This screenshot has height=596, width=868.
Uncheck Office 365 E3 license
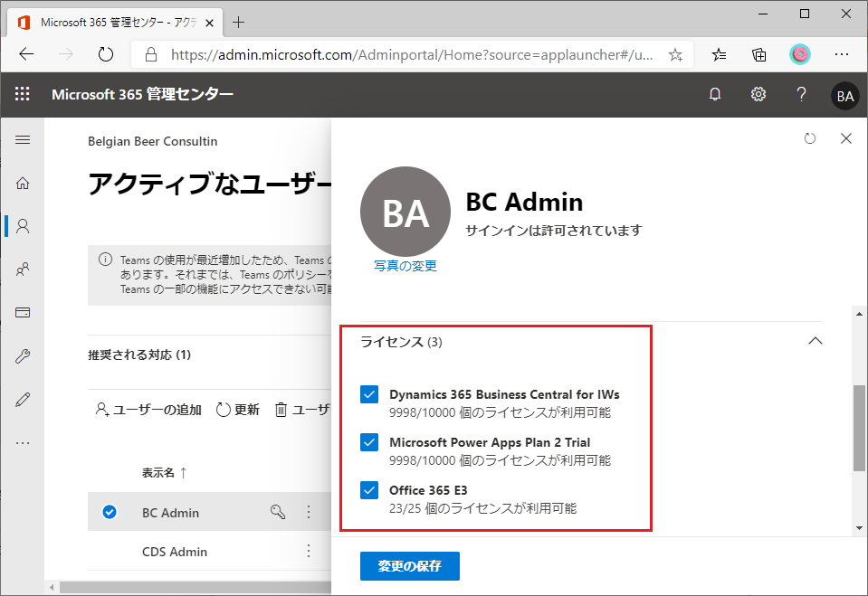[x=369, y=490]
